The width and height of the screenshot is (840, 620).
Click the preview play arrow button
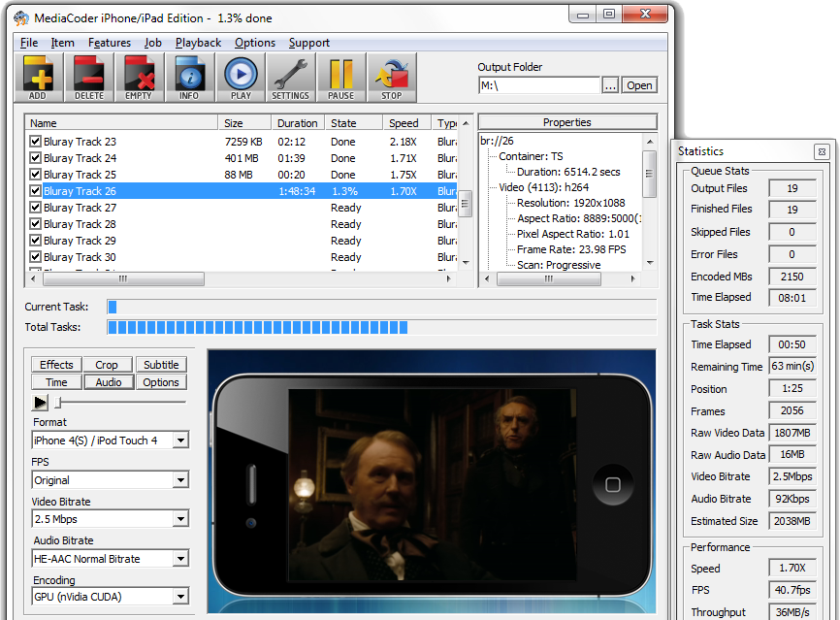click(40, 402)
